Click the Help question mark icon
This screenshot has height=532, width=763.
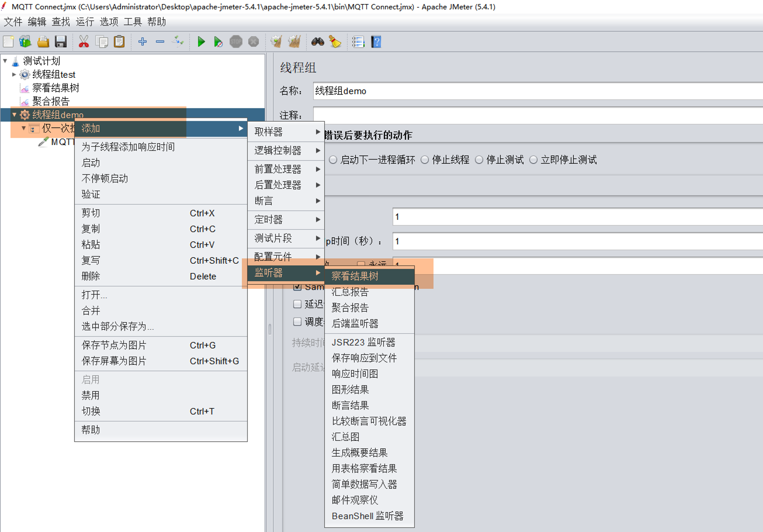(376, 42)
